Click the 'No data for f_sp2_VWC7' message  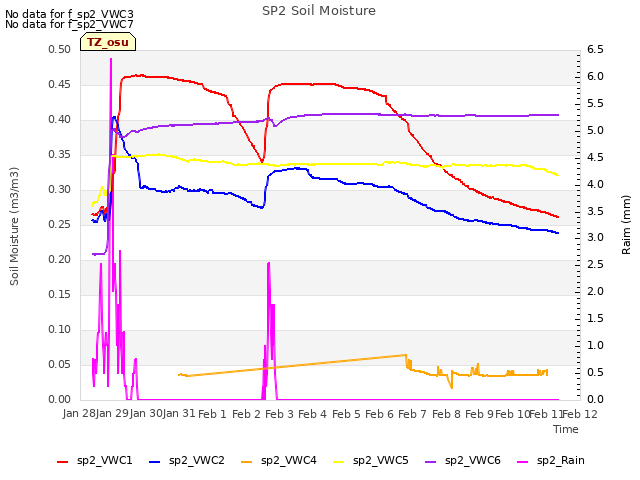click(69, 24)
